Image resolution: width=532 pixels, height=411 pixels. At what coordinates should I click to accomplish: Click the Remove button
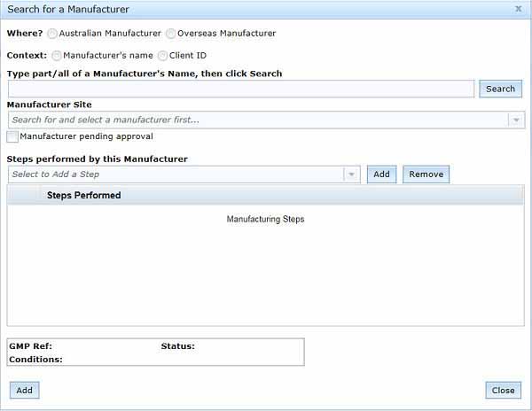point(426,174)
